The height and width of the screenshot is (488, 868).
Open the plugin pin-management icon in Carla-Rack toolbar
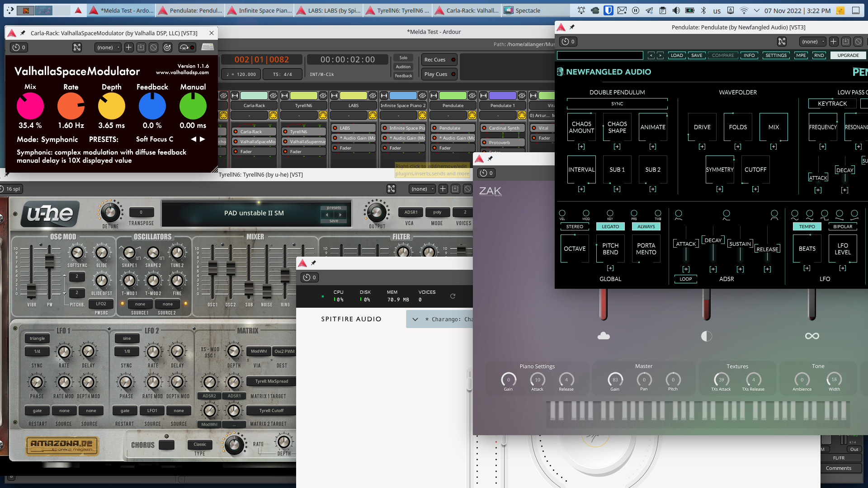77,47
